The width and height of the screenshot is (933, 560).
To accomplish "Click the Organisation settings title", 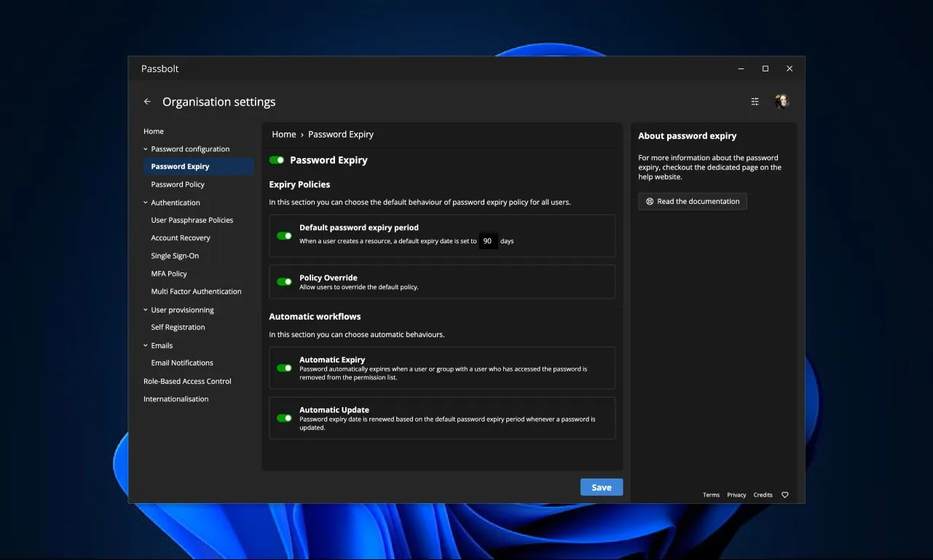I will pyautogui.click(x=219, y=102).
